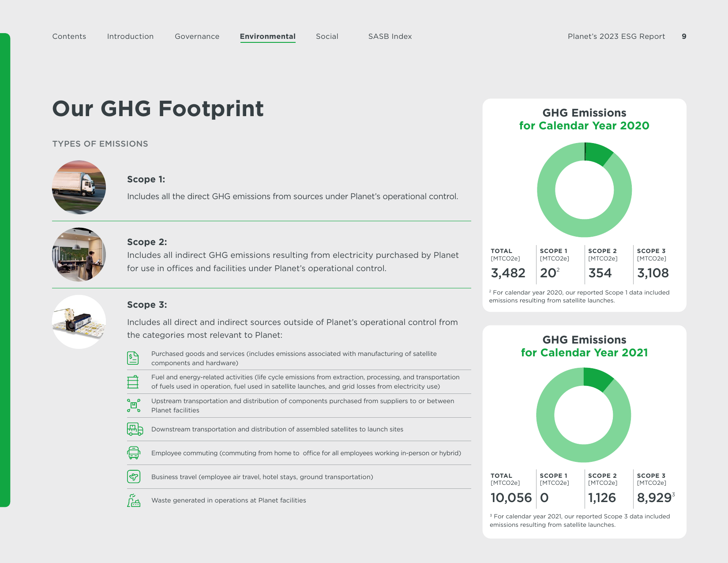Click the 2021 Scope 1 value 0
Image resolution: width=728 pixels, height=563 pixels.
[x=544, y=498]
